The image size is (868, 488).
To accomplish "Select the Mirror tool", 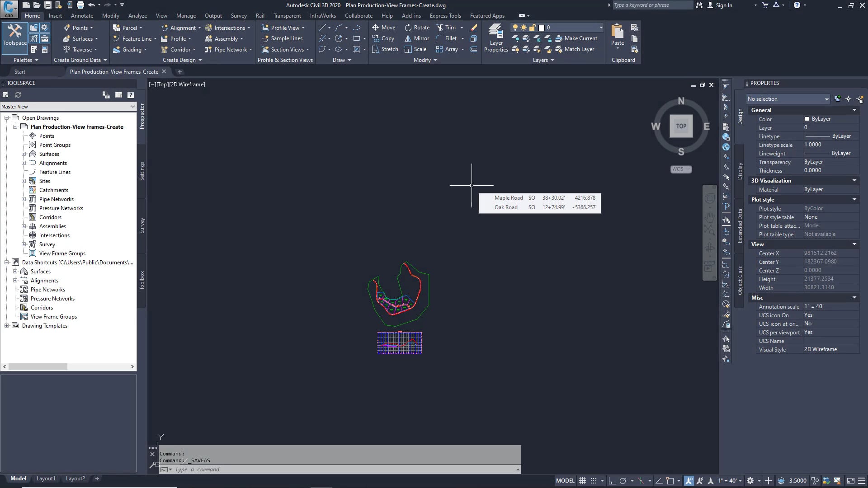I will click(416, 38).
